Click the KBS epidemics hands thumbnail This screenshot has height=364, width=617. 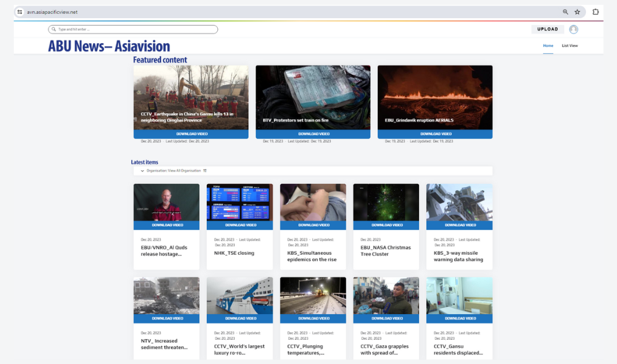tap(313, 202)
